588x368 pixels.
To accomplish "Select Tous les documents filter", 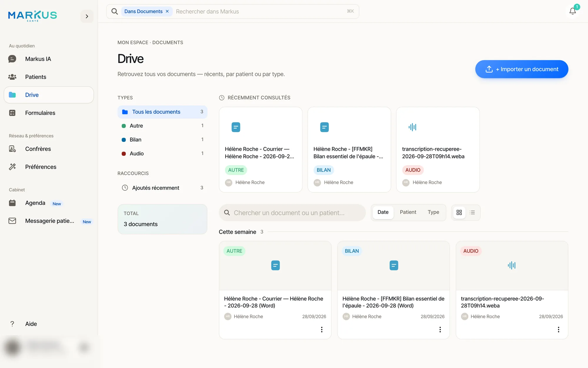I will click(163, 112).
